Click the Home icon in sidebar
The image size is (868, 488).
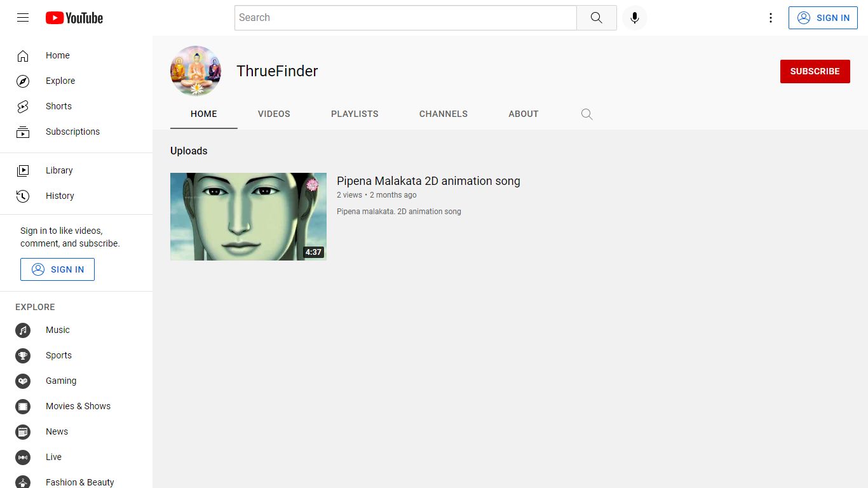pos(23,56)
